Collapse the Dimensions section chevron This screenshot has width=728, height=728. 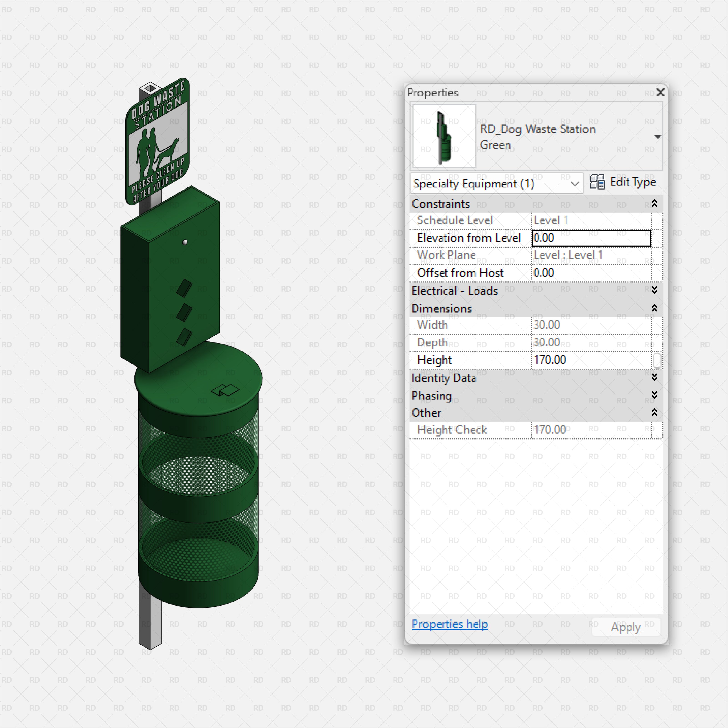(655, 308)
